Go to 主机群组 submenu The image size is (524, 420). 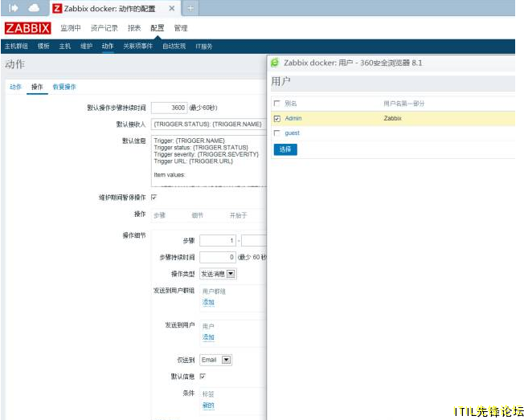[x=16, y=46]
